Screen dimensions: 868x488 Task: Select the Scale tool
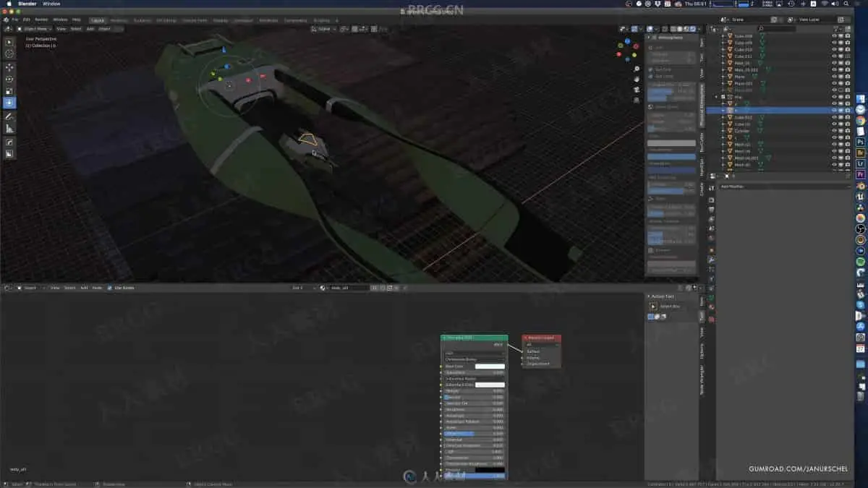tap(9, 92)
